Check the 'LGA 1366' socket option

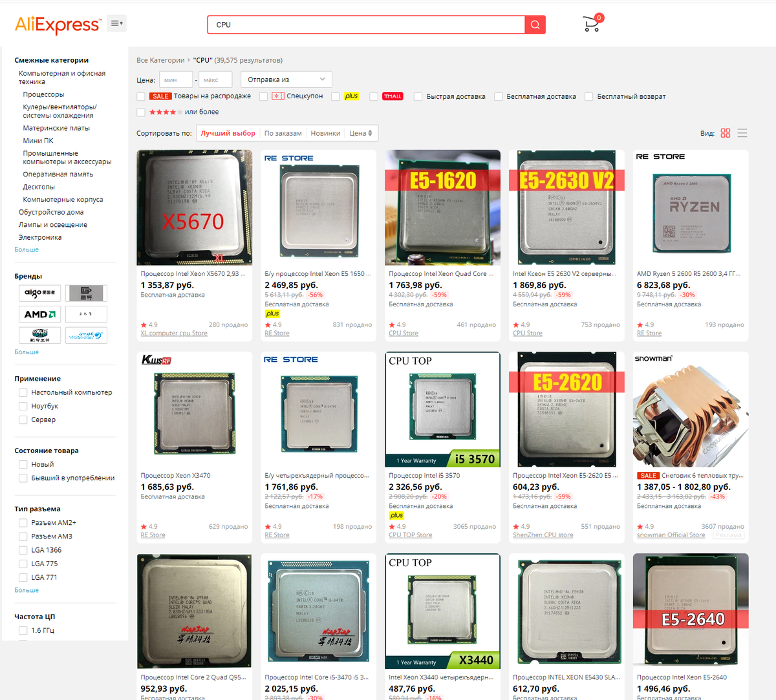23,550
